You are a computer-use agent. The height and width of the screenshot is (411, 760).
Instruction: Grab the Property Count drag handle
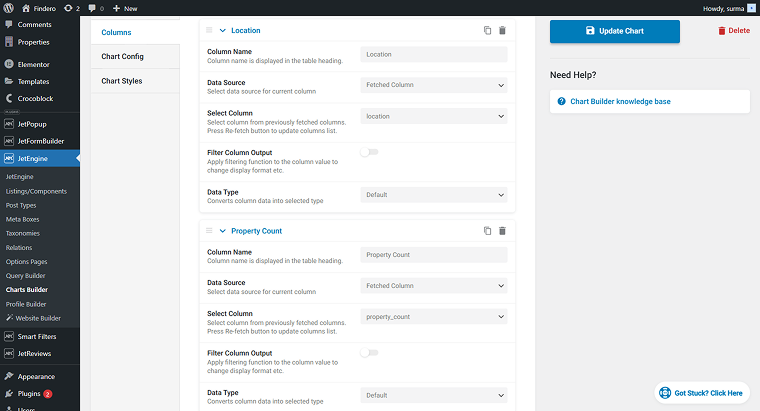point(209,231)
